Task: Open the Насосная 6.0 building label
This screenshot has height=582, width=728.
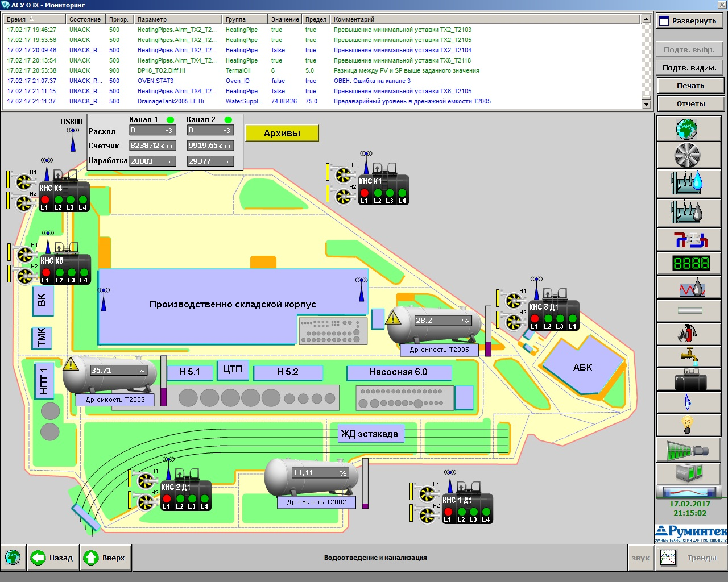Action: tap(399, 372)
